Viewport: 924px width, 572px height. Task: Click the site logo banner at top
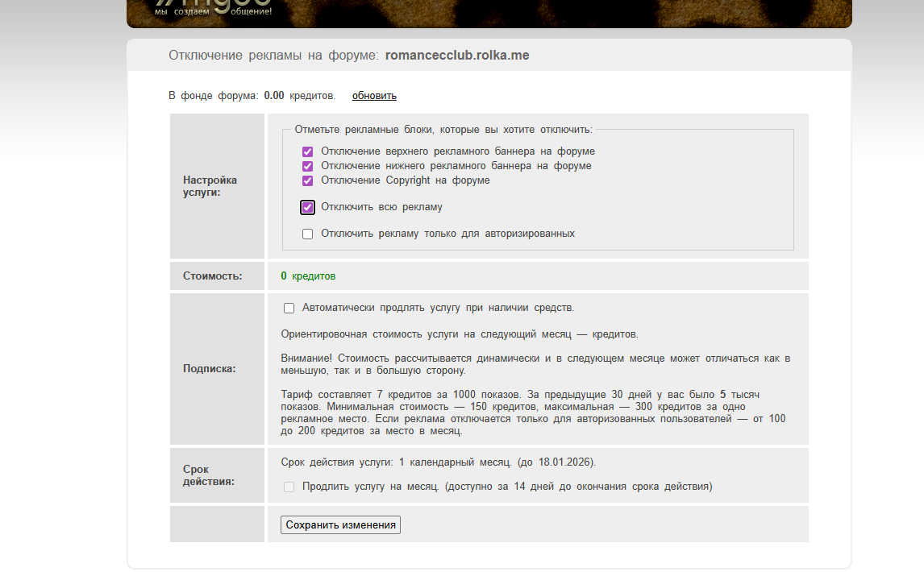[x=214, y=10]
